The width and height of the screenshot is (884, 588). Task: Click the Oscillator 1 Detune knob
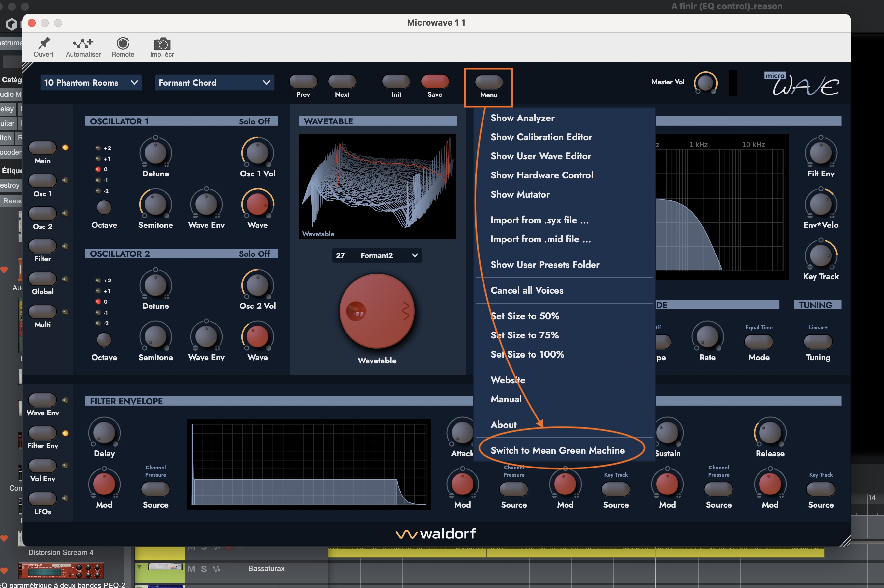click(156, 153)
